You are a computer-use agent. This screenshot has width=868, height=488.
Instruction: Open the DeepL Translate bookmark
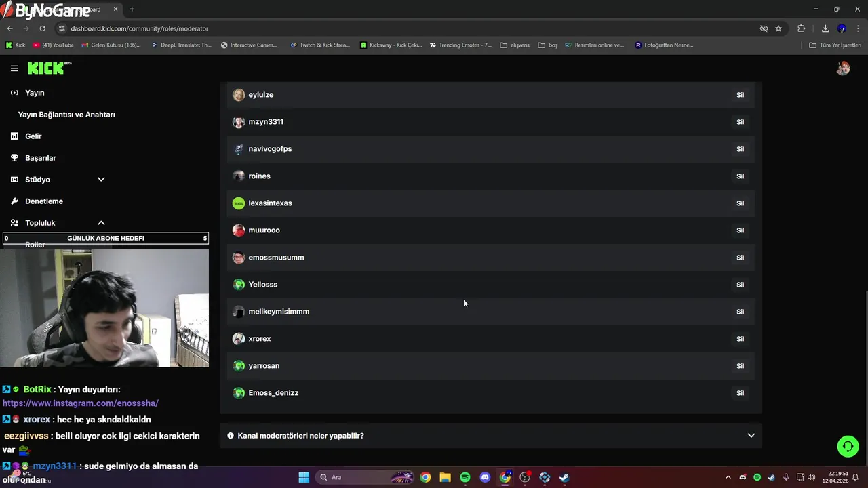pyautogui.click(x=181, y=45)
